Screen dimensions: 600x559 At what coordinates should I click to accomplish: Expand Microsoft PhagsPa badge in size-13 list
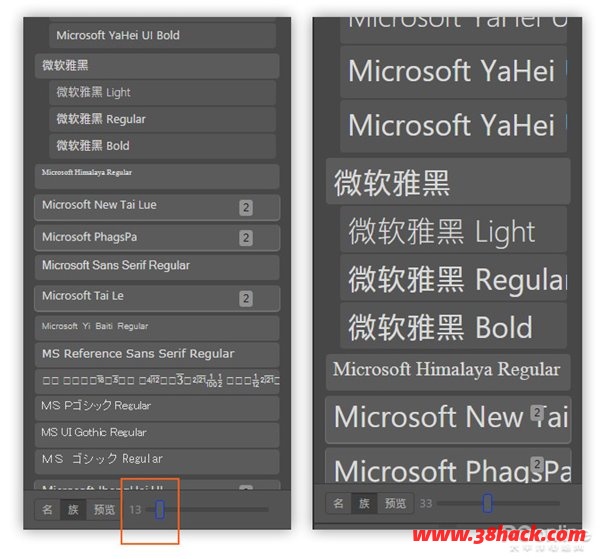246,238
